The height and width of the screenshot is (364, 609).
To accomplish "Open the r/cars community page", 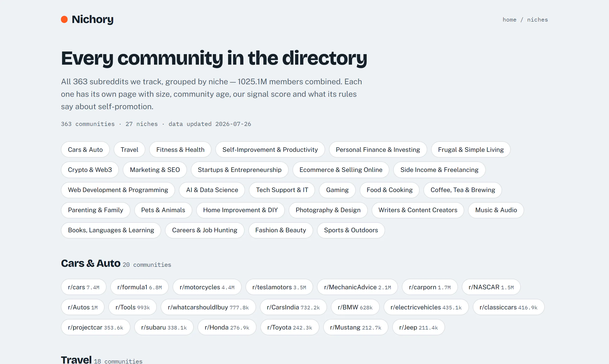I will tap(83, 287).
